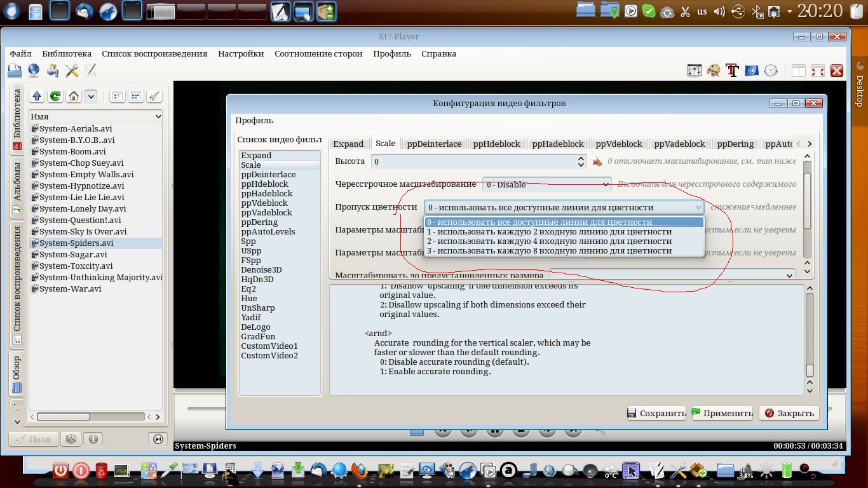Click the split window layout icon
The height and width of the screenshot is (488, 868).
pos(799,71)
